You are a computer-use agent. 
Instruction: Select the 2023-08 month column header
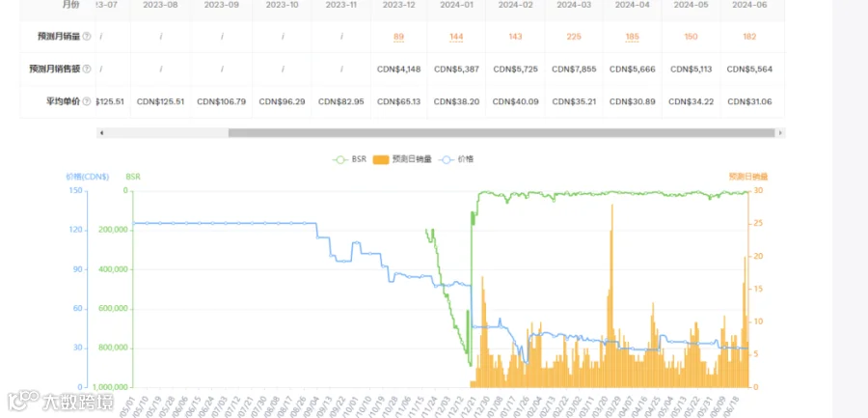click(160, 5)
